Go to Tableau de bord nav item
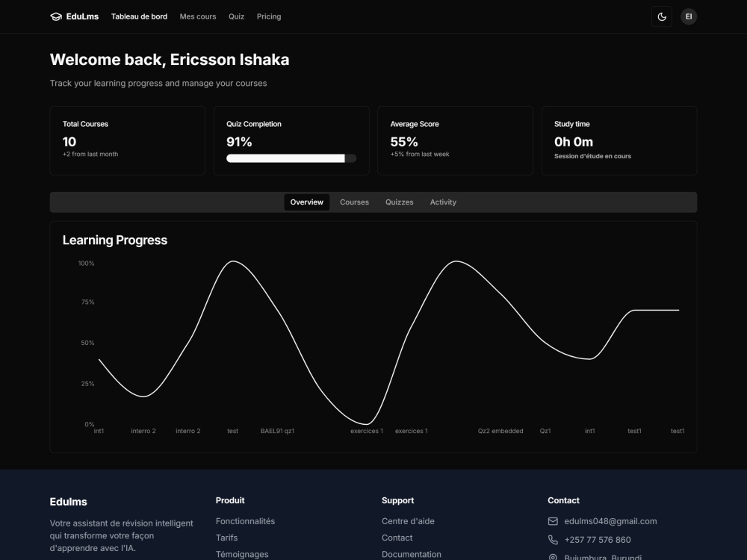This screenshot has width=747, height=560. 139,16
